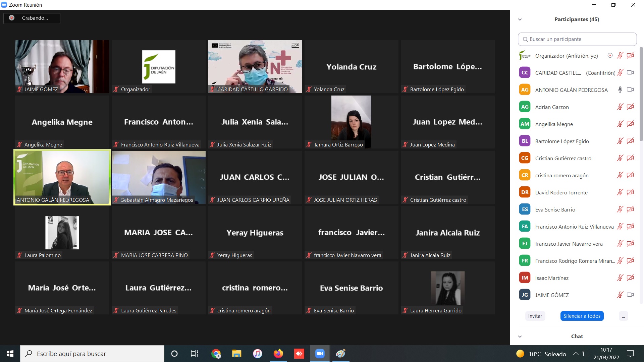Toggle David Rodero Torrente's disabled camera
Image resolution: width=644 pixels, height=362 pixels.
[630, 192]
